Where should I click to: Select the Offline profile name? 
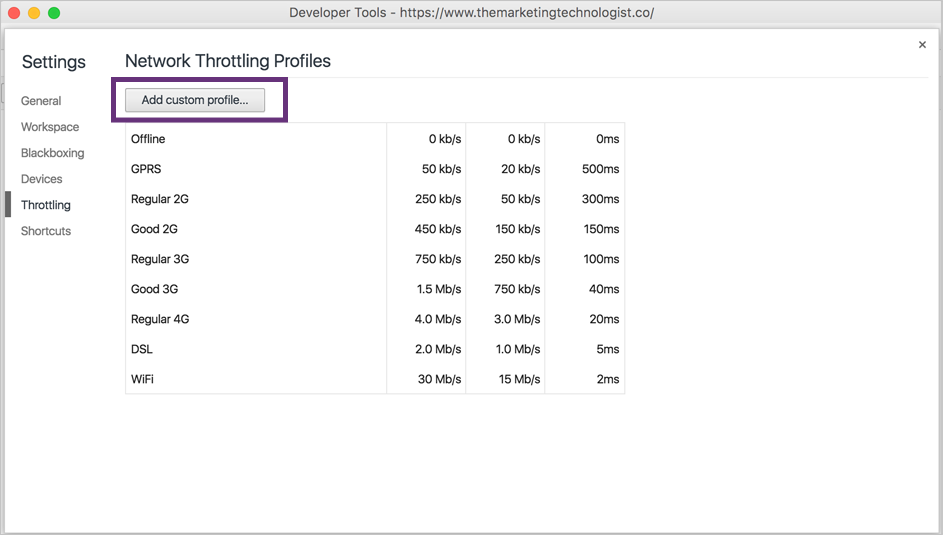pos(148,139)
